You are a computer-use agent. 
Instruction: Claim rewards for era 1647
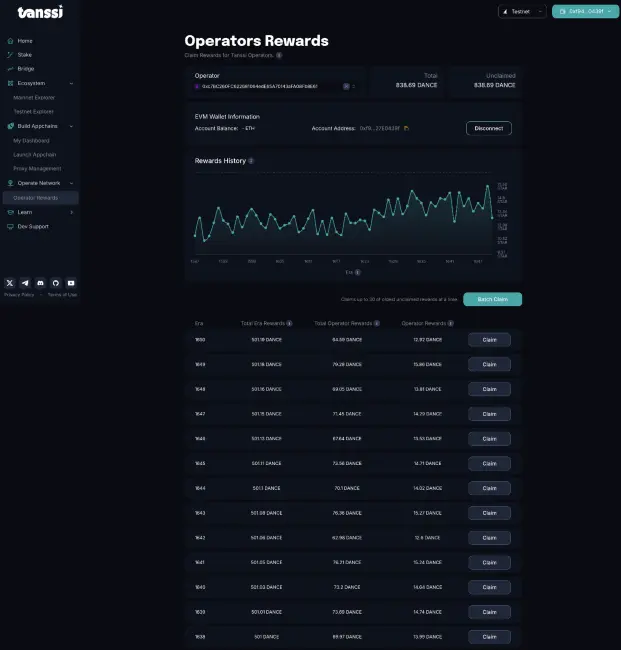pos(489,414)
